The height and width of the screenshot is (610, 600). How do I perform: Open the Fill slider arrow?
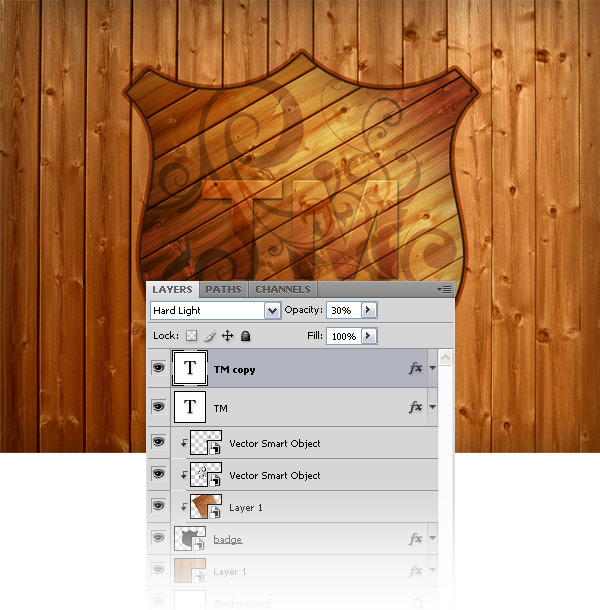click(369, 336)
